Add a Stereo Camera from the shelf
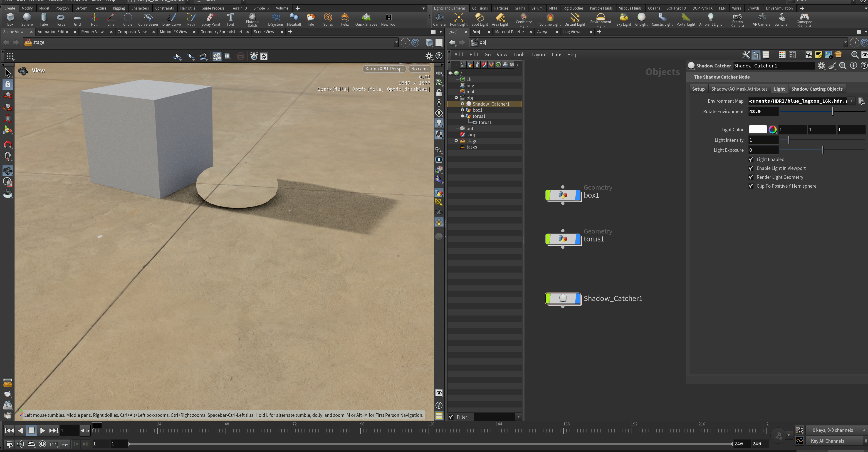Screen dimensions: 868x452 coord(737,20)
